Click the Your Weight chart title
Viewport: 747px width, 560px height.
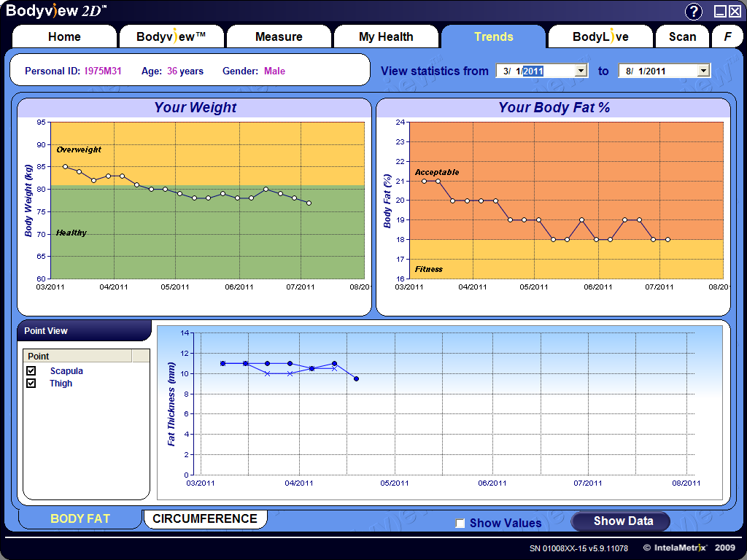click(195, 108)
